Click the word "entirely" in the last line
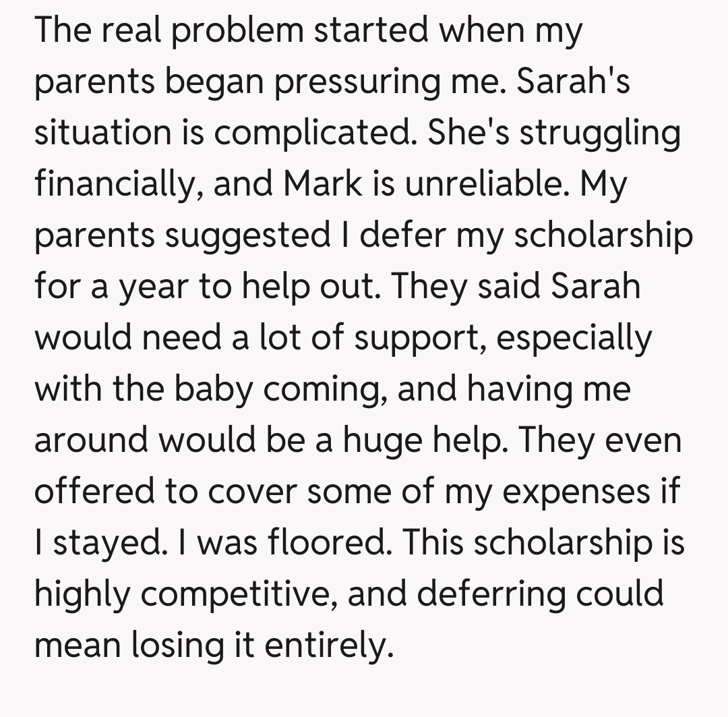Viewport: 728px width, 717px height. (328, 646)
